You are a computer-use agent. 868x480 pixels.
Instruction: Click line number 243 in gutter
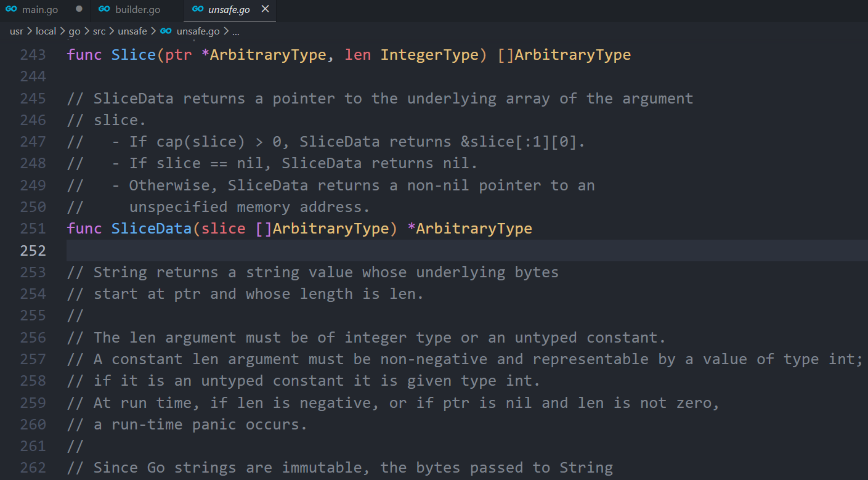33,55
